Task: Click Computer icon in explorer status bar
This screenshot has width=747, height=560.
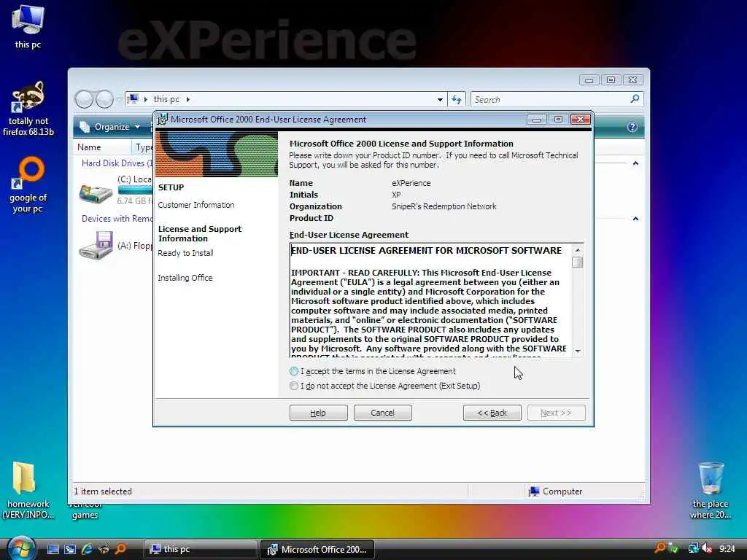Action: [x=533, y=491]
